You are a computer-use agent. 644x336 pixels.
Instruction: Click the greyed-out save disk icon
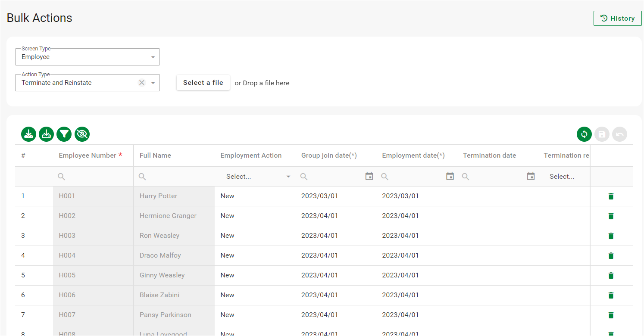coord(602,134)
